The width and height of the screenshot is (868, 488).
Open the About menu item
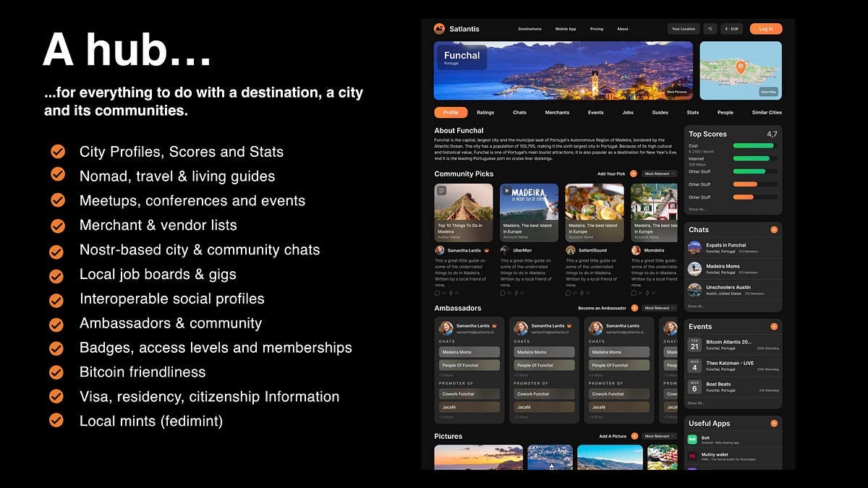tap(623, 29)
